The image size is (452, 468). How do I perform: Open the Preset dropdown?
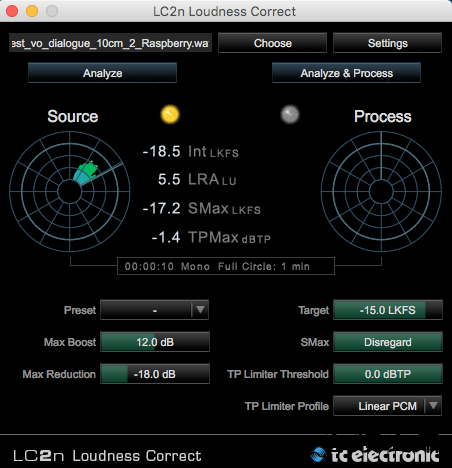click(x=155, y=310)
